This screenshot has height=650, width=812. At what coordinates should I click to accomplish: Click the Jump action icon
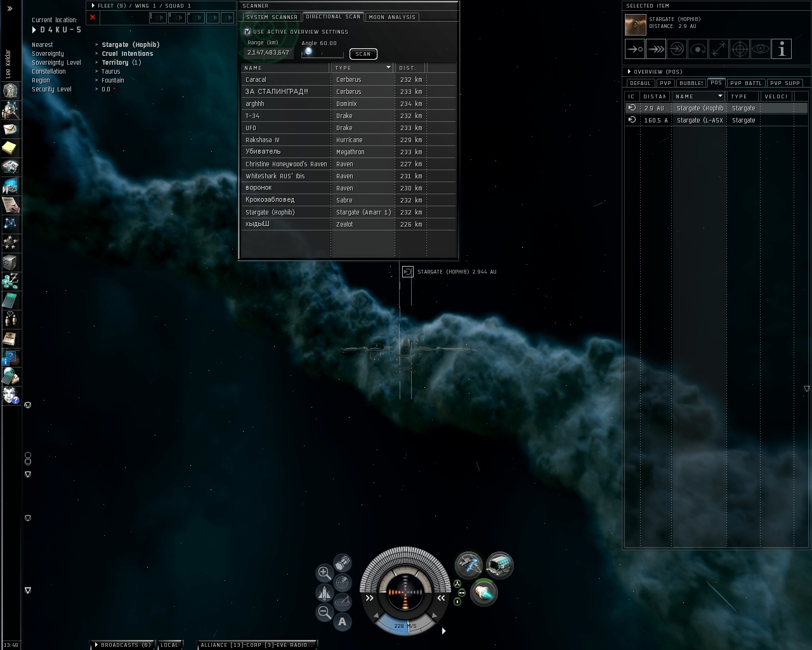pyautogui.click(x=677, y=49)
